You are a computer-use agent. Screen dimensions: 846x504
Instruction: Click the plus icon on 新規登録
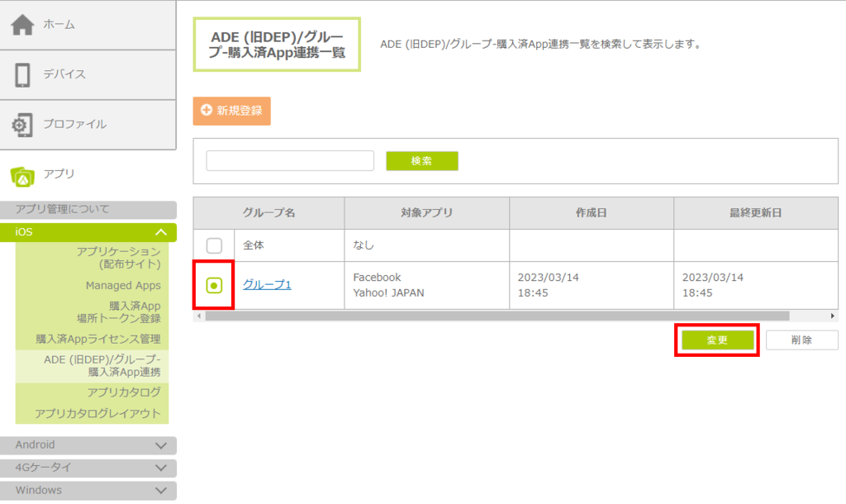207,111
